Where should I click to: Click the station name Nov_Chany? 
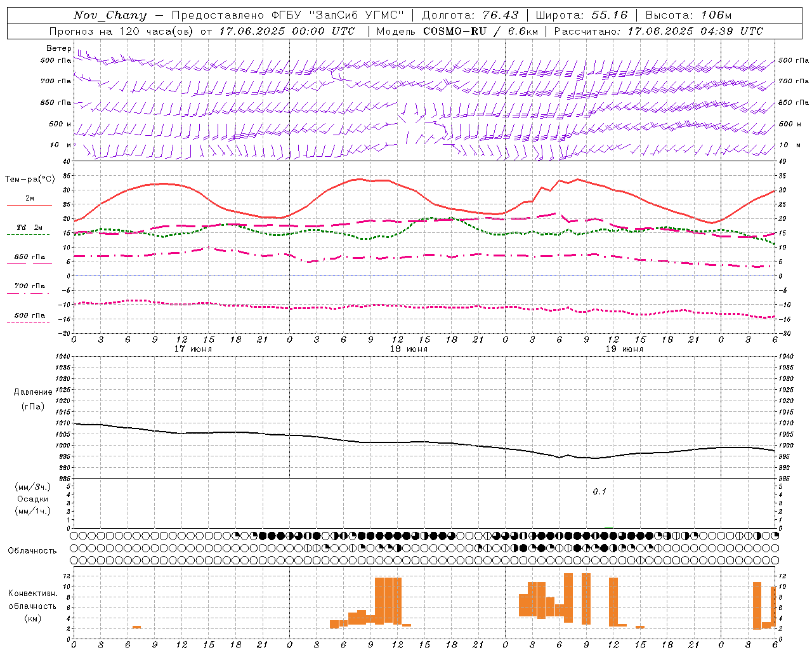[110, 15]
